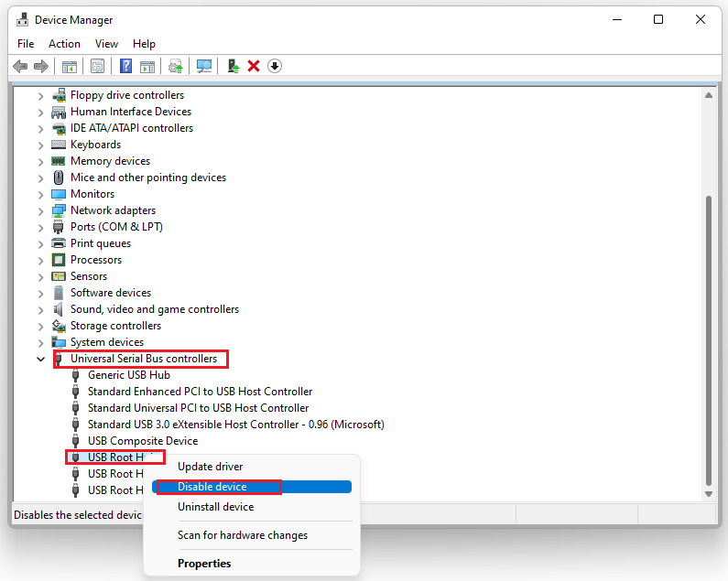728x581 pixels.
Task: Expand Mice and other pointing devices
Action: tap(41, 178)
